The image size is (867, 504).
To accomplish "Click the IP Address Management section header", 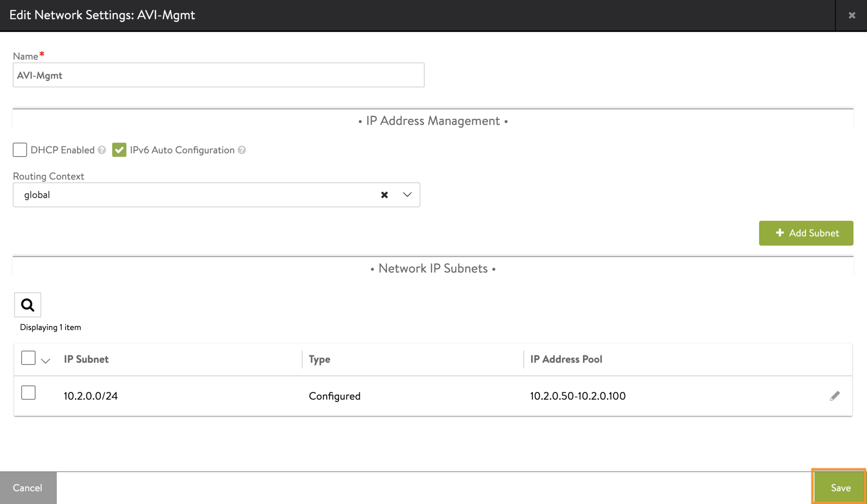I will click(433, 121).
